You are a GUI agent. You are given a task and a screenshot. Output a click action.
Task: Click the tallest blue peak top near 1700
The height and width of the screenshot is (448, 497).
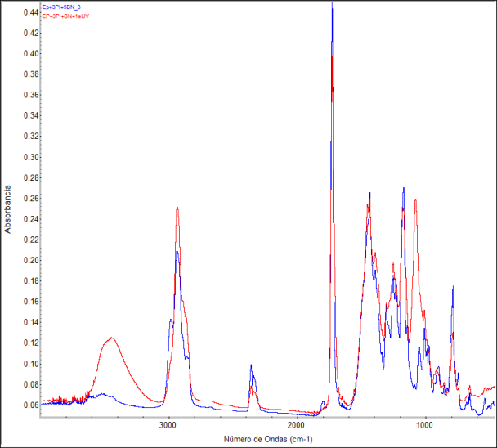(x=332, y=4)
